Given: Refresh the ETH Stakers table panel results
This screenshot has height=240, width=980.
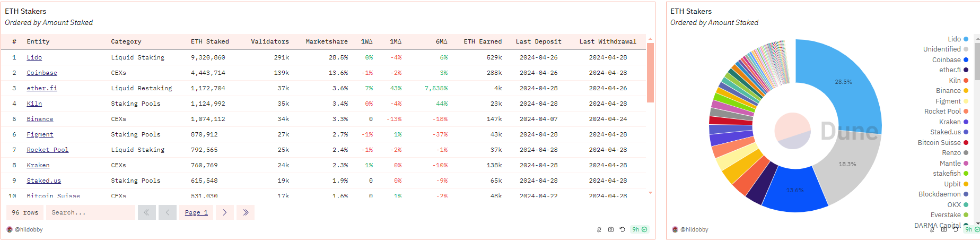Looking at the screenshot, I should coord(622,229).
